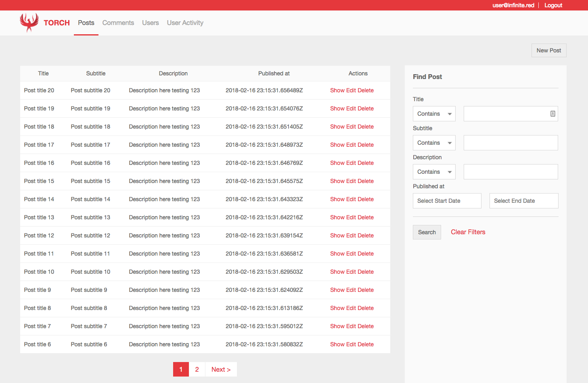Show Post title 20

point(337,90)
